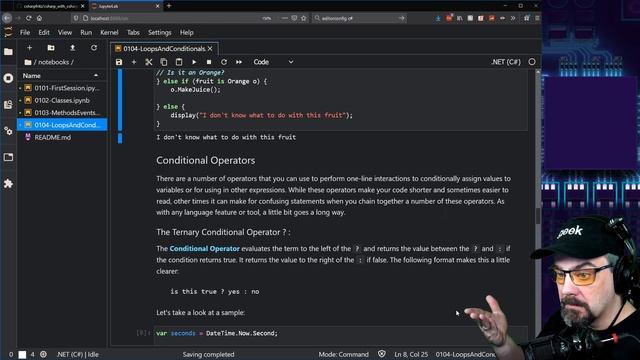640x360 pixels.
Task: Create a new folder in the file browser
Action: click(x=51, y=48)
